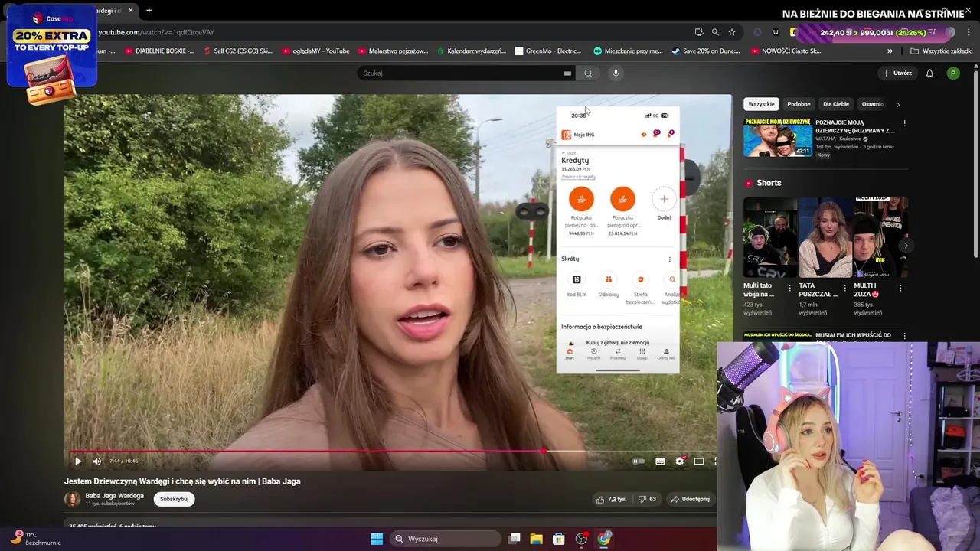Open the green account avatar menu
Viewport: 980px width, 551px height.
pyautogui.click(x=953, y=73)
